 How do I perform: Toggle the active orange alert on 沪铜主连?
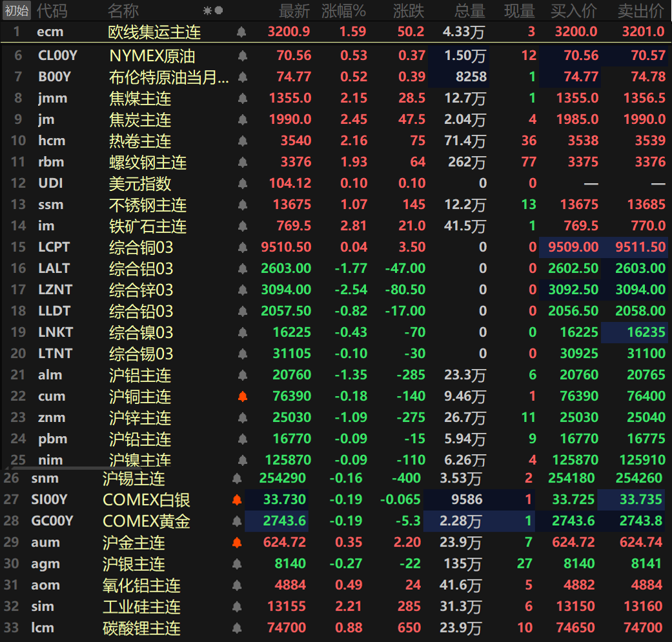pos(243,397)
